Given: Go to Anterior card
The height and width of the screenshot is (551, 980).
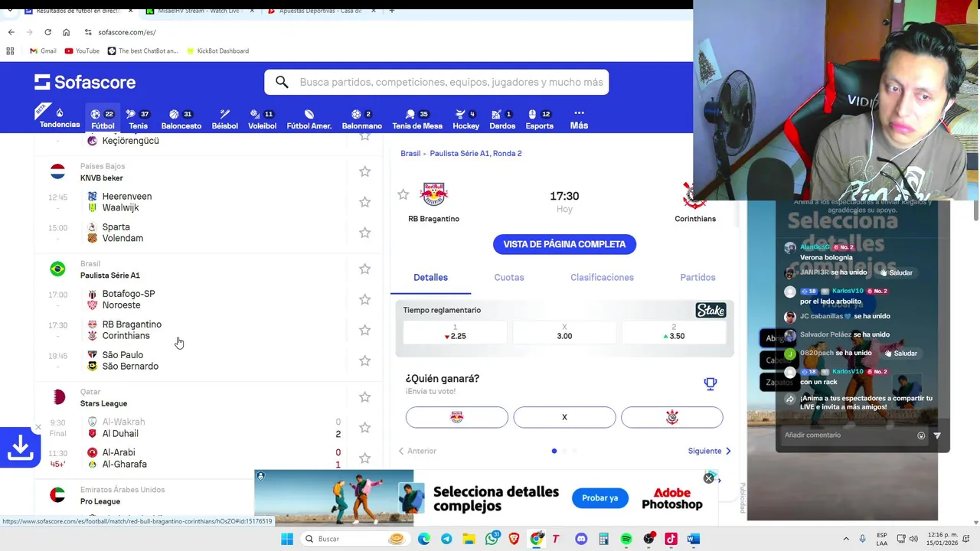Looking at the screenshot, I should (x=417, y=451).
